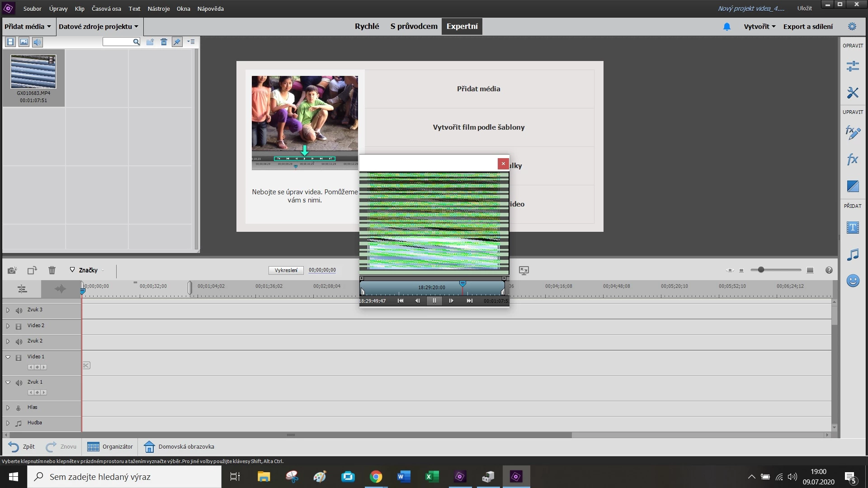The image size is (868, 488).
Task: Click the freeze frame camera icon
Action: 12,270
